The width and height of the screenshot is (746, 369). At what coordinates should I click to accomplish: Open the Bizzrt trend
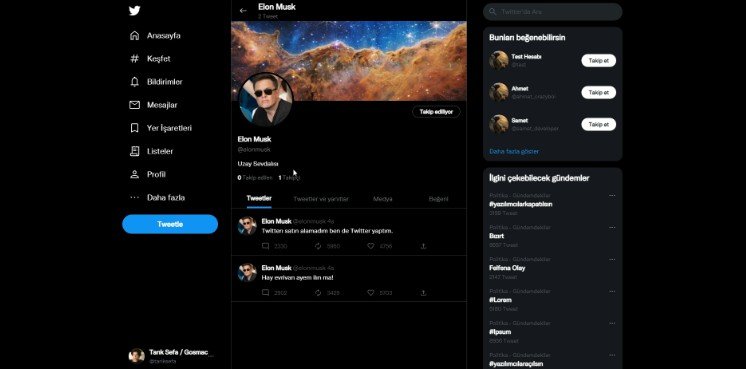tap(496, 236)
